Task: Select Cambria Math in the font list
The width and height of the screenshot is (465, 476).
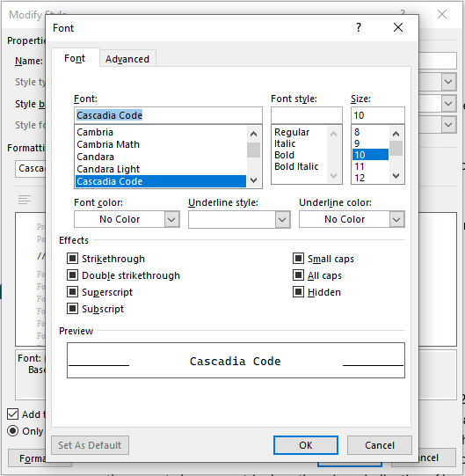Action: (161, 144)
